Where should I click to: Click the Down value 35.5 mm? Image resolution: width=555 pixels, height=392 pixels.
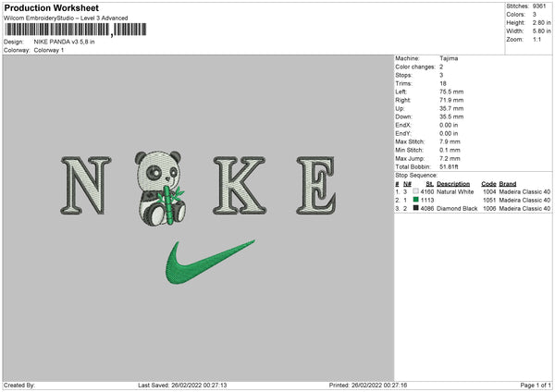(x=451, y=116)
